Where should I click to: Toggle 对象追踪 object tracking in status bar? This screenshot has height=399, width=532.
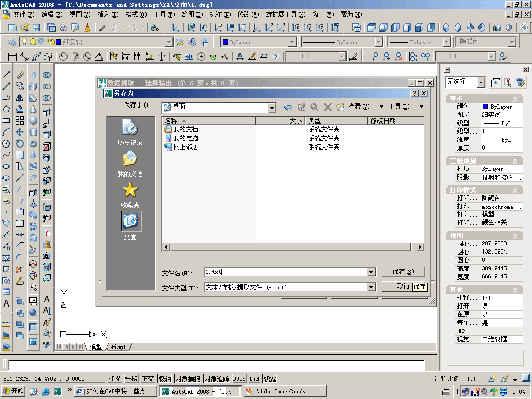pyautogui.click(x=217, y=379)
